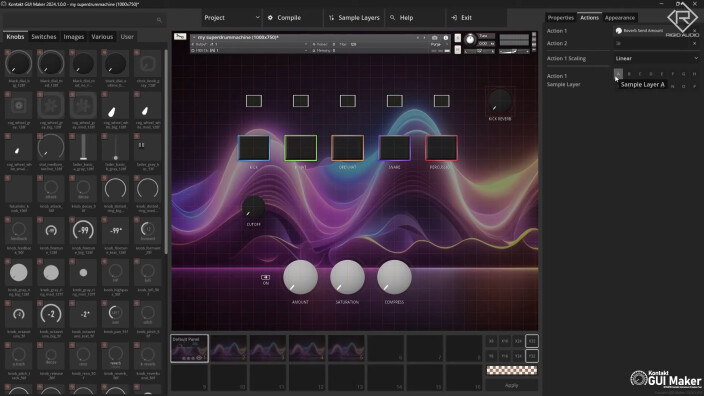Set grid to Y32
The width and height of the screenshot is (704, 396).
click(x=532, y=356)
